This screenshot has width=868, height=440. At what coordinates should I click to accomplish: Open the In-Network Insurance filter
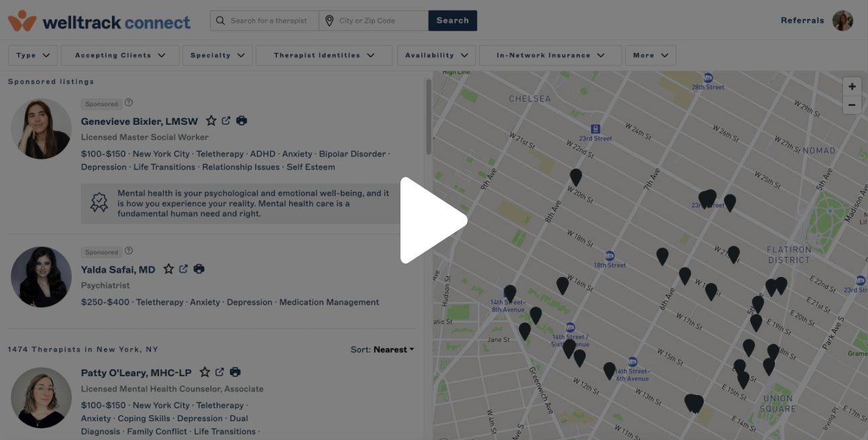coord(550,55)
